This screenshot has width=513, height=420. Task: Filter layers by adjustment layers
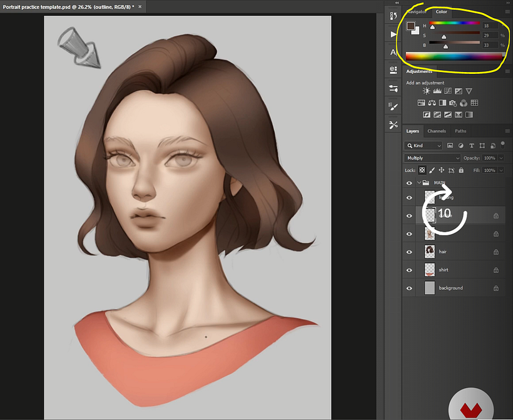coord(460,145)
